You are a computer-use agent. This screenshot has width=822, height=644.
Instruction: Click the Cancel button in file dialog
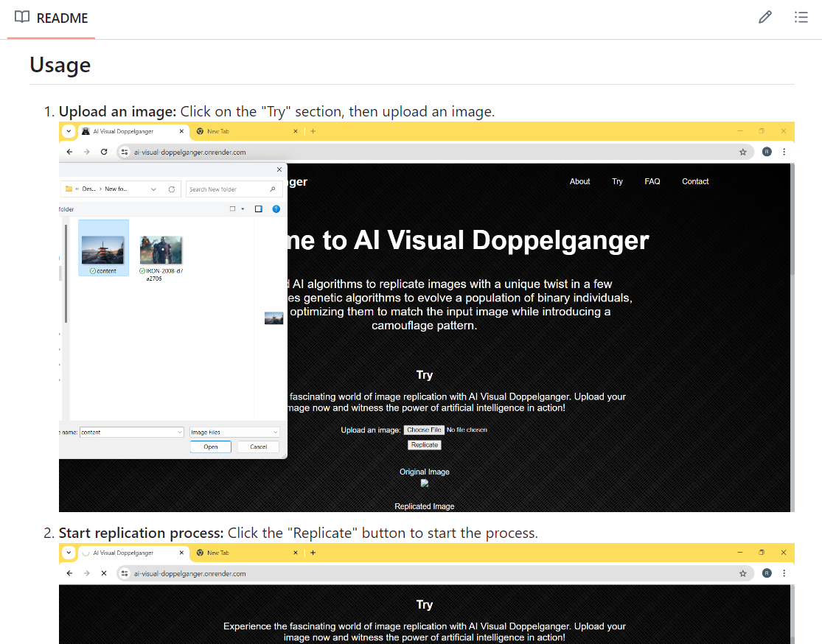click(258, 447)
